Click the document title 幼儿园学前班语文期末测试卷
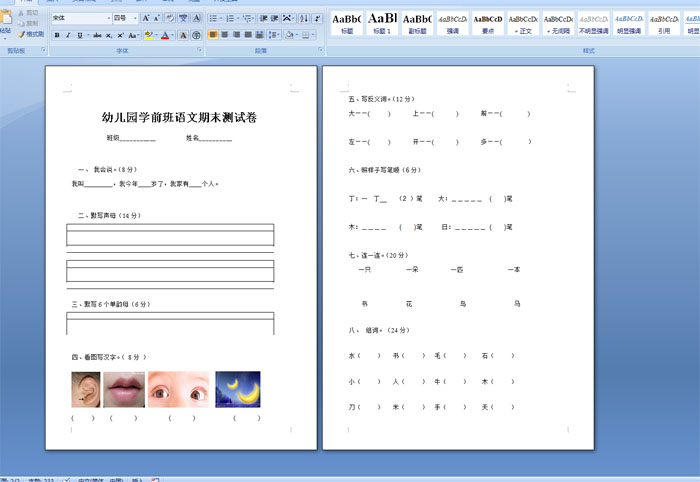 [179, 117]
